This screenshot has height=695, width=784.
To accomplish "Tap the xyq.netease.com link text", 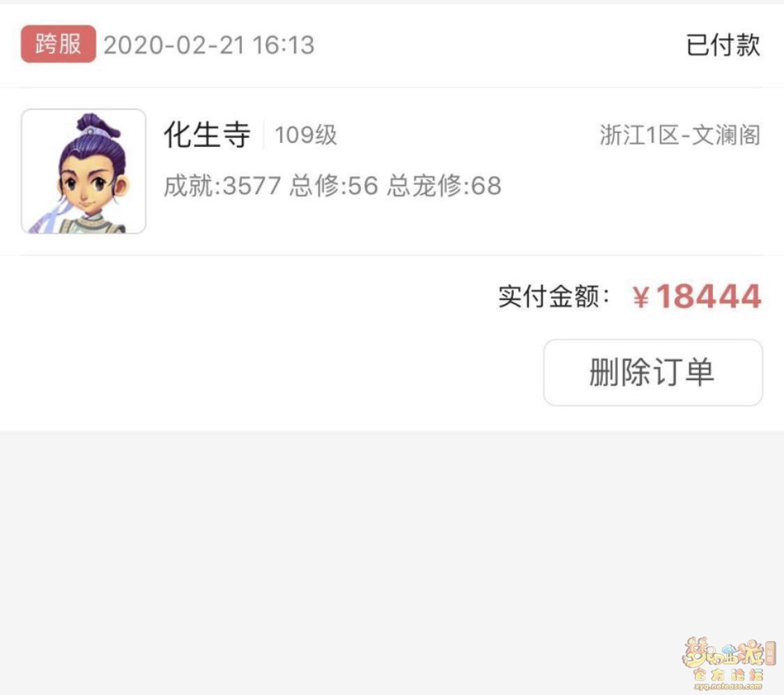I will [728, 687].
